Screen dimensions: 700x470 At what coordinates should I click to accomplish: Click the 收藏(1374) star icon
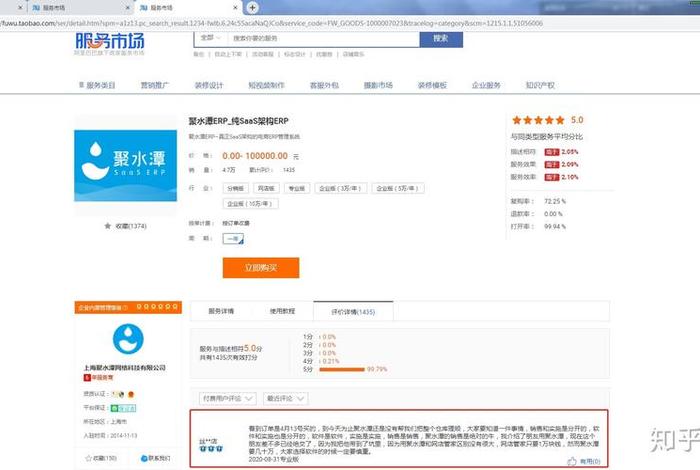coord(108,226)
